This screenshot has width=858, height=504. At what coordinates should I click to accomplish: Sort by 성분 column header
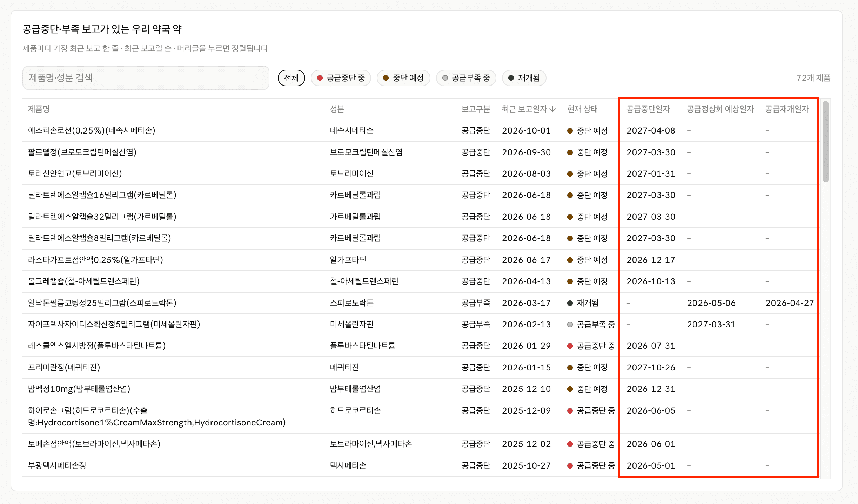337,109
